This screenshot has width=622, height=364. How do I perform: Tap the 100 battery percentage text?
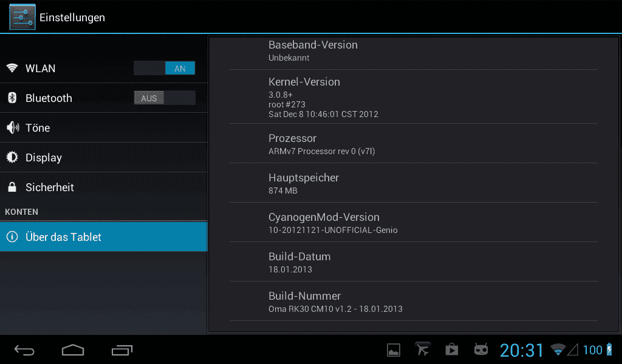click(593, 349)
